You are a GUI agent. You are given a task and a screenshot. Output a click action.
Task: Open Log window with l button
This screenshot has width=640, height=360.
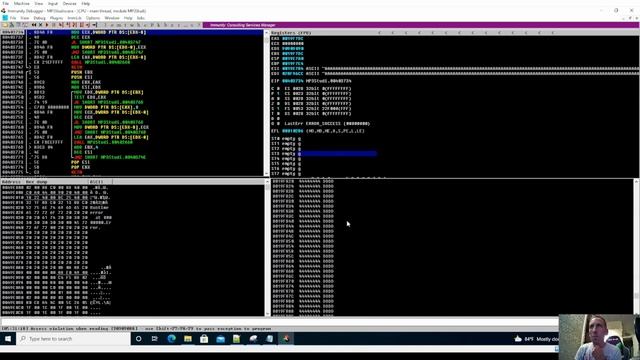[105, 25]
